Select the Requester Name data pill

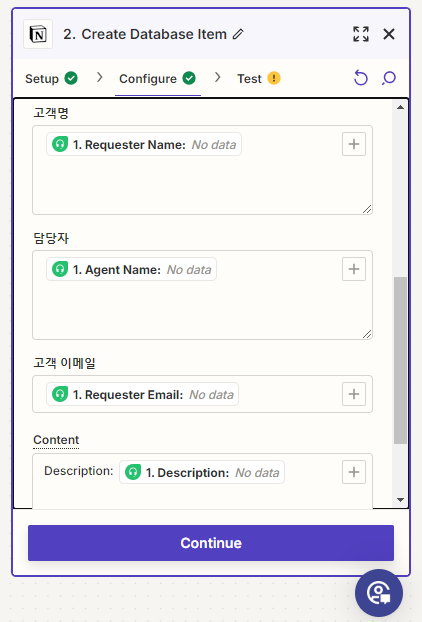(x=144, y=144)
